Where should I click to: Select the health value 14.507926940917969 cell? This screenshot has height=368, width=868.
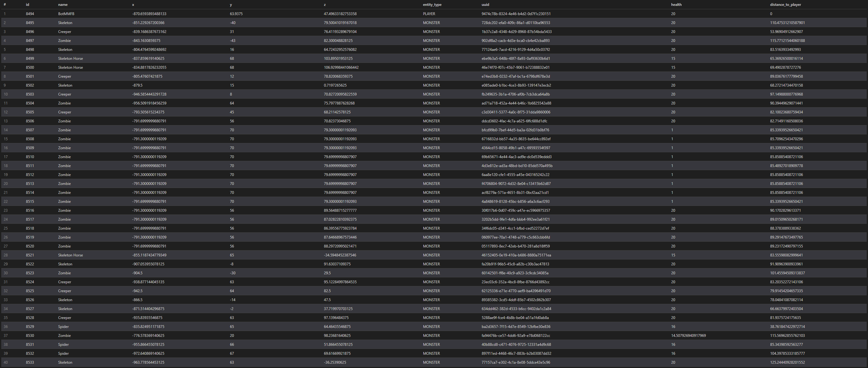point(688,336)
